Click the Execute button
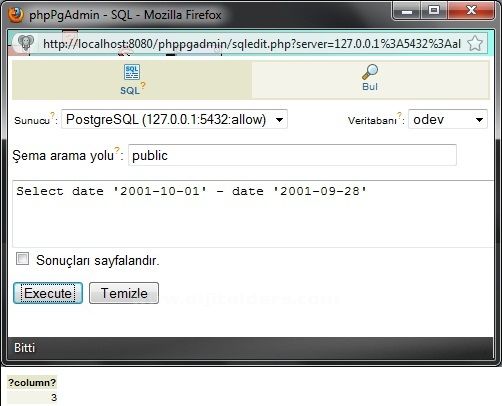 48,293
